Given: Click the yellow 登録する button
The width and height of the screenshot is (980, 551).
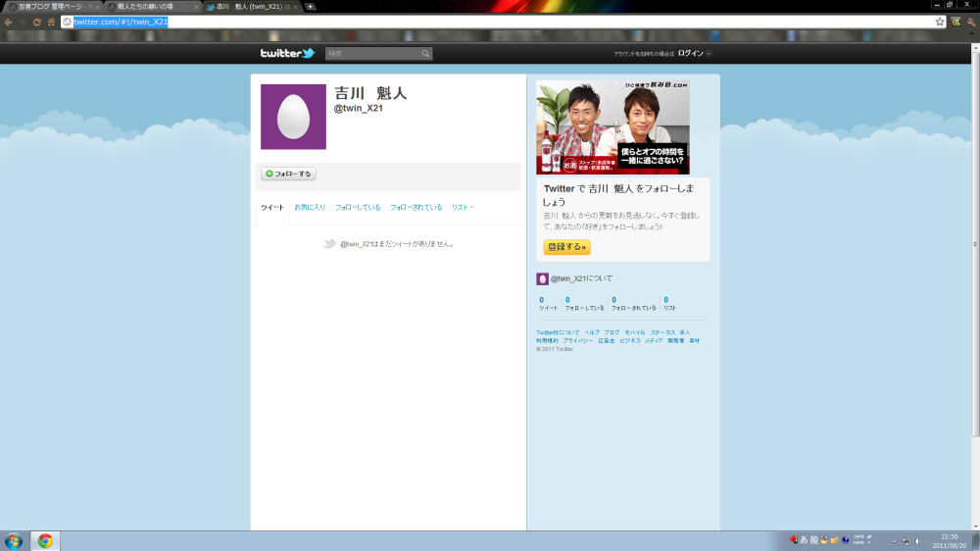Looking at the screenshot, I should point(566,247).
